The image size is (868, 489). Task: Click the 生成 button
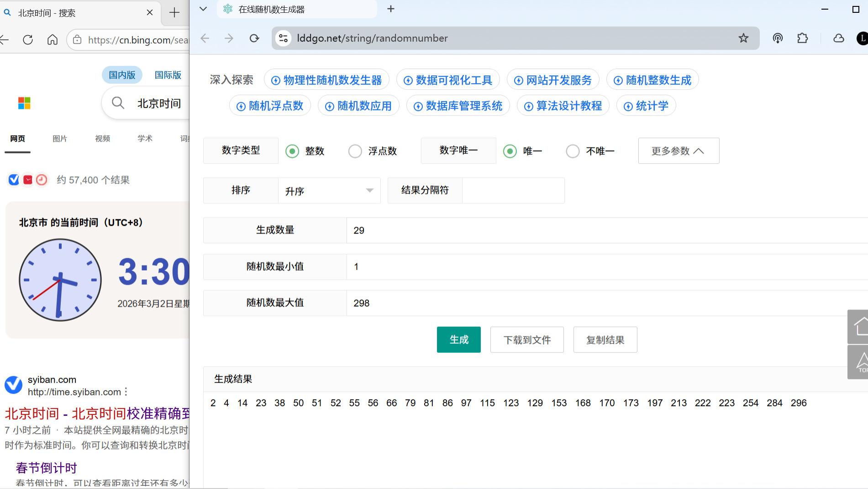458,340
